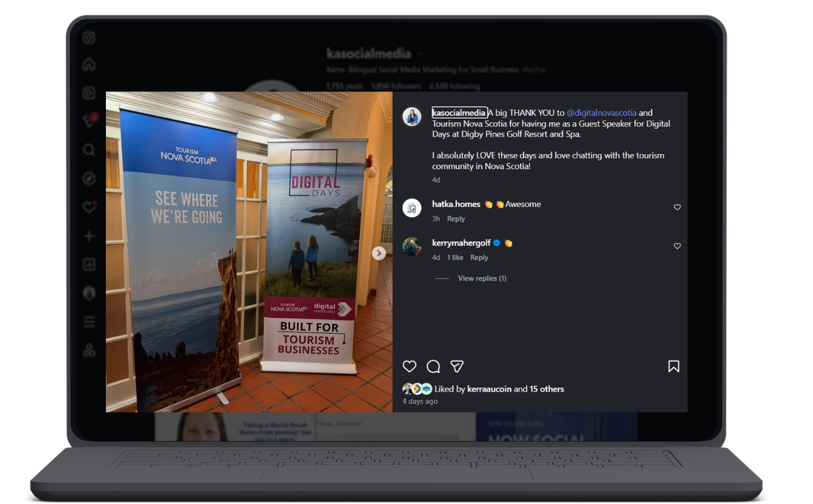Open kerrymahergolf profile name
The image size is (813, 504).
pos(461,243)
